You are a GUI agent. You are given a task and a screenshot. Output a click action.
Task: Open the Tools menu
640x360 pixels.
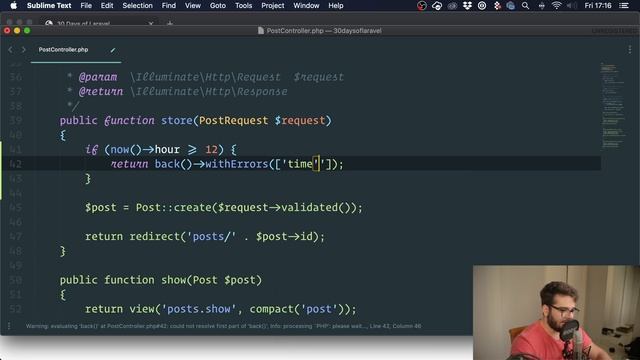point(243,6)
